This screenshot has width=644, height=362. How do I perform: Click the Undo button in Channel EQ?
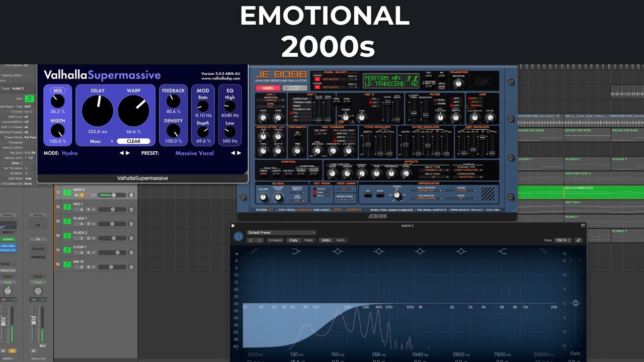(326, 240)
